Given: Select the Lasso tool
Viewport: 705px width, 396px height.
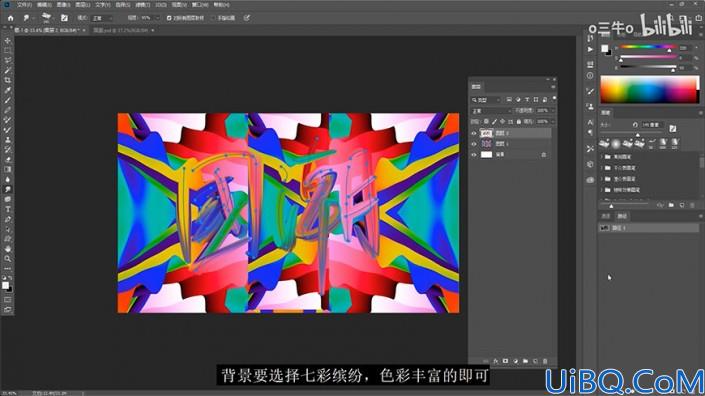Looking at the screenshot, I should [8, 61].
